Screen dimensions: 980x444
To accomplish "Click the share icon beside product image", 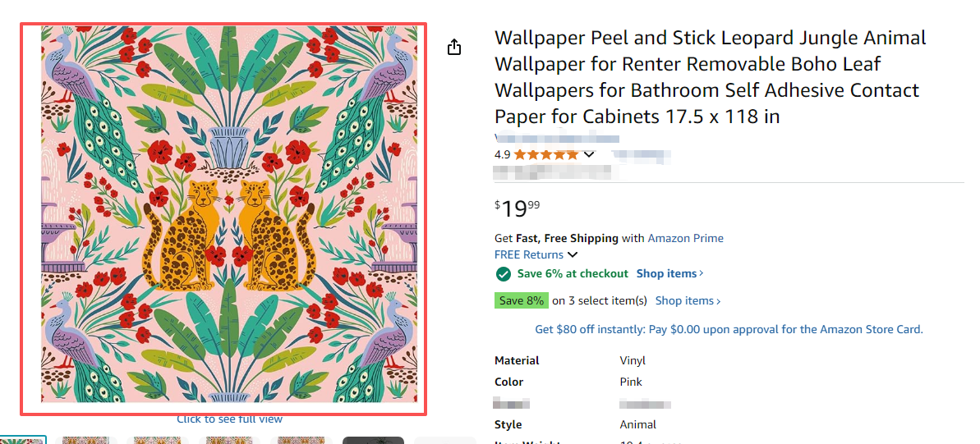I will tap(454, 48).
